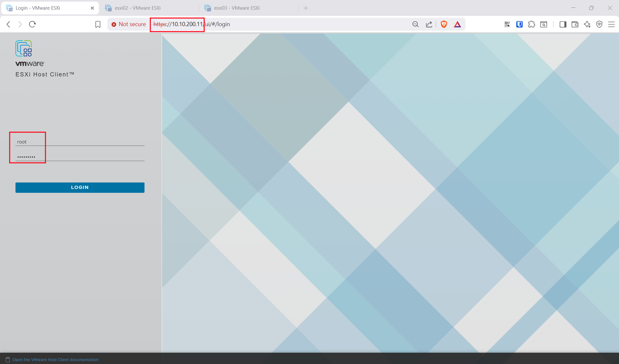Open the Bitwarden extension
This screenshot has width=619, height=364.
(519, 24)
